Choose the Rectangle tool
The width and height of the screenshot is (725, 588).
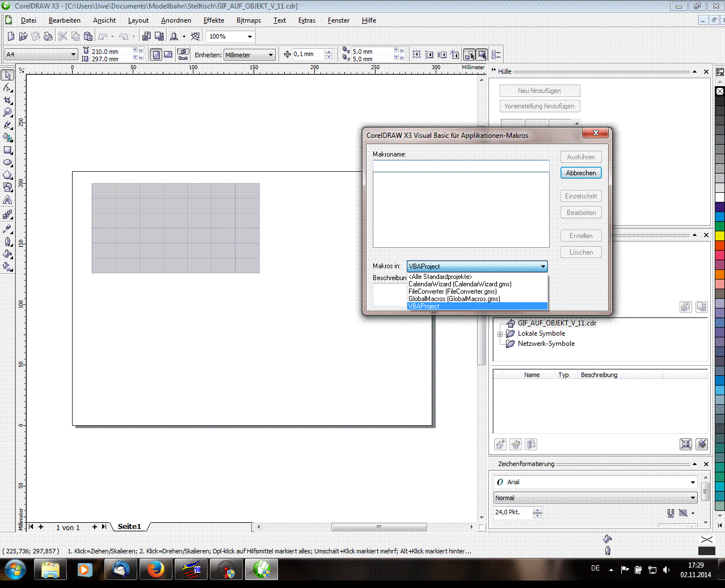pos(7,150)
